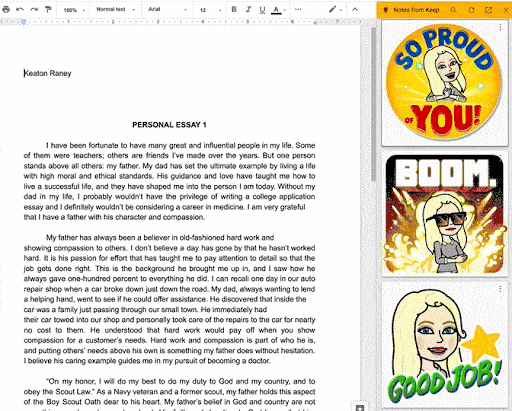Open options menu for Good Job note
This screenshot has width=512, height=411.
(500, 289)
